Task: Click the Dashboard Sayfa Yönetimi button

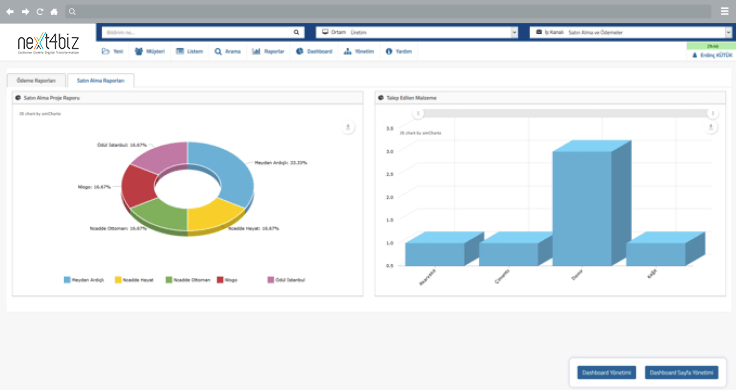Action: click(682, 373)
